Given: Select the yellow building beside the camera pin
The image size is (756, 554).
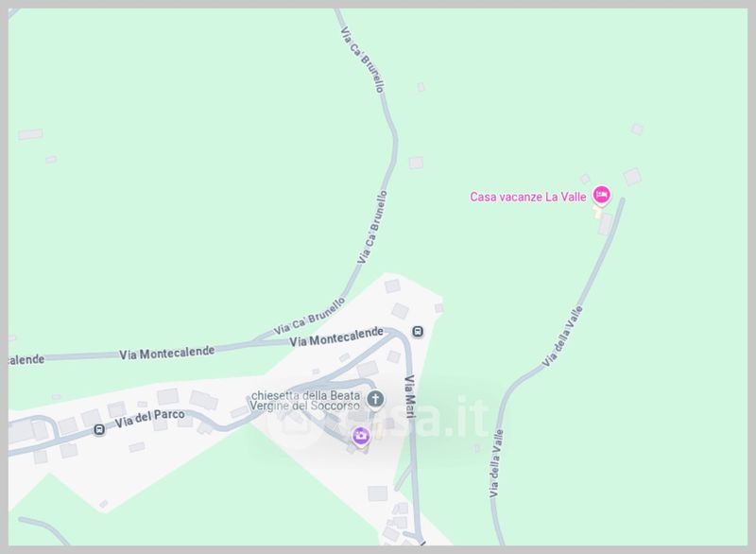Looking at the screenshot, I should 379,431.
